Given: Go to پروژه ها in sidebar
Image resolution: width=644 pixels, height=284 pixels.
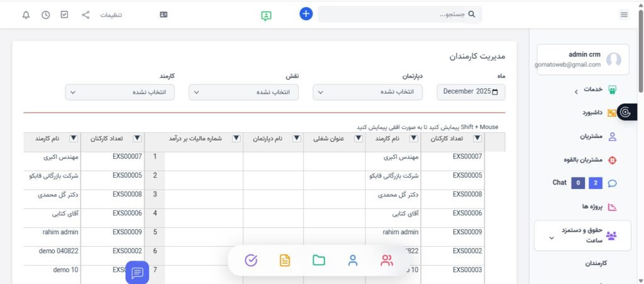Looking at the screenshot, I should 592,207.
